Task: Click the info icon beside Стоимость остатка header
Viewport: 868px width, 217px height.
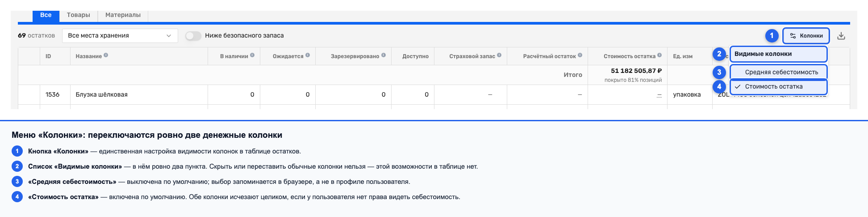Action: click(x=659, y=55)
